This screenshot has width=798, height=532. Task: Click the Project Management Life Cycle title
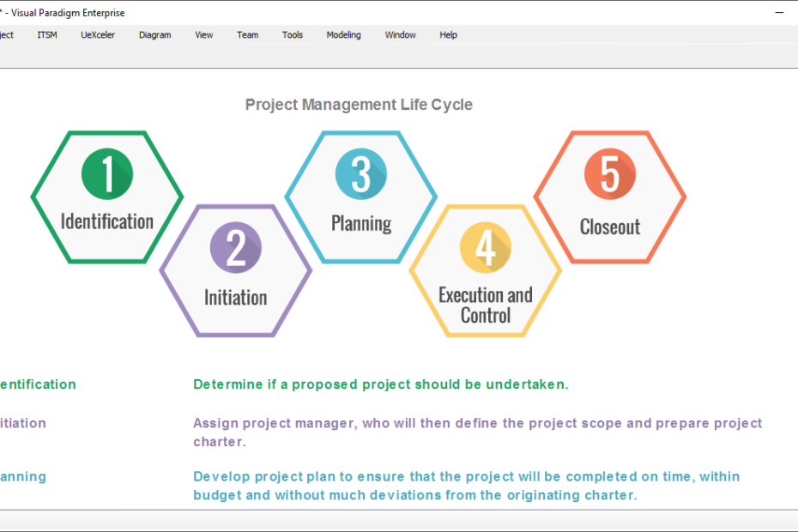(359, 104)
